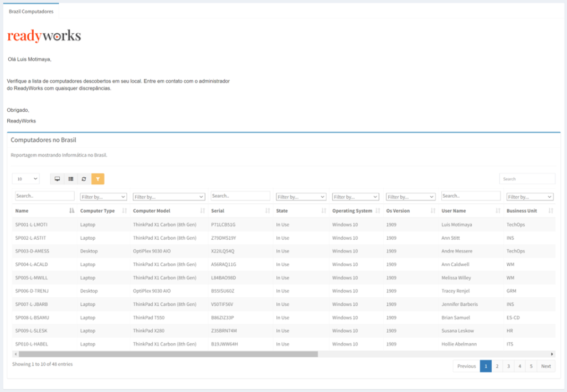Click the Next pagination button

(x=546, y=366)
